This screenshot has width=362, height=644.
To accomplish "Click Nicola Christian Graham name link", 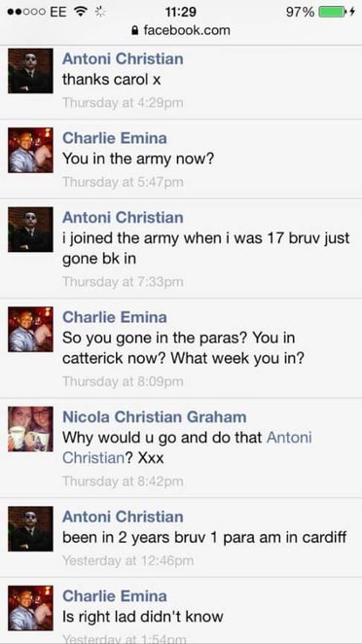I will coord(155,417).
